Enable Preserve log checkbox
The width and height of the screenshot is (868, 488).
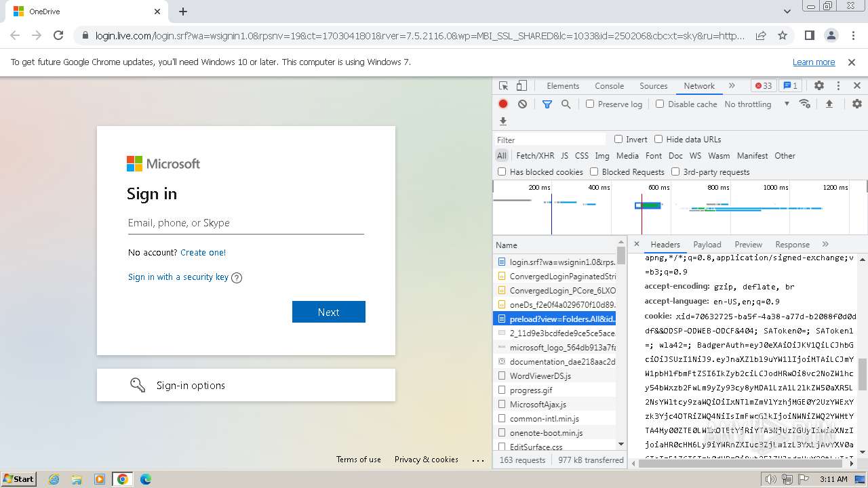click(x=590, y=104)
